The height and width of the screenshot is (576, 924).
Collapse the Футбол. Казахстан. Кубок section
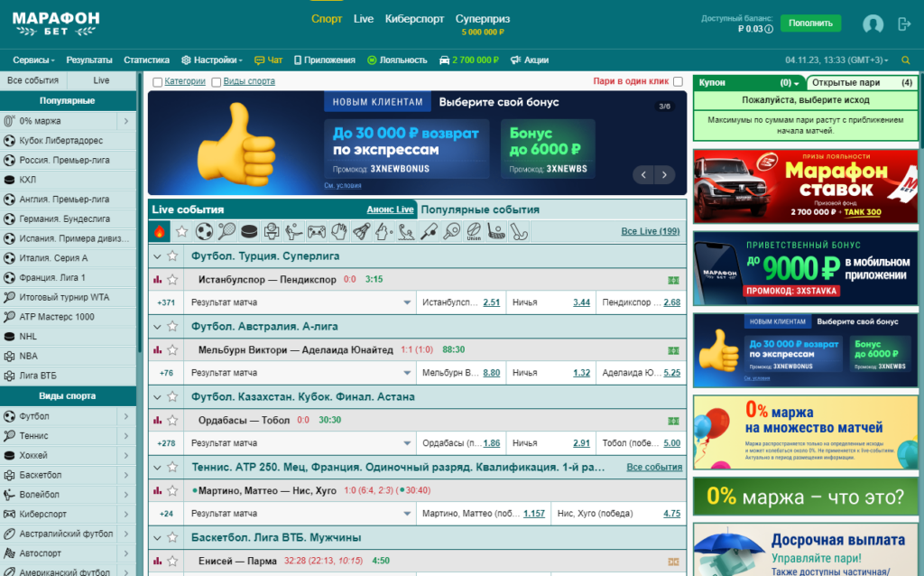157,397
